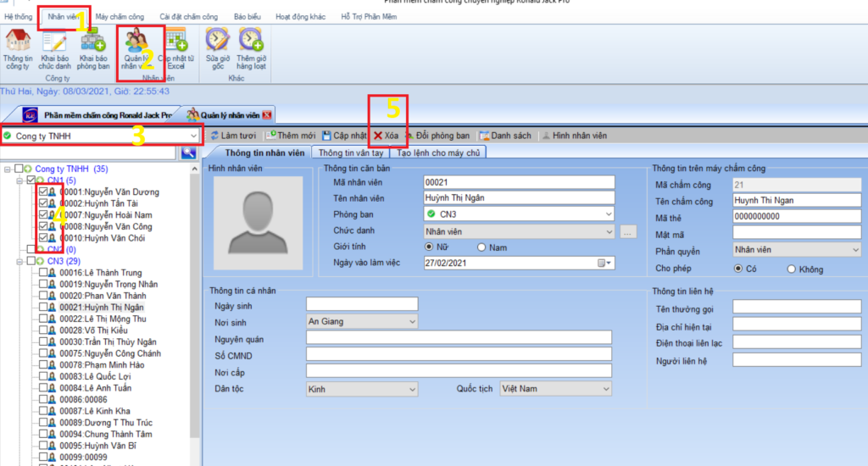Open Sửa giờ gốc clock icon
This screenshot has width=868, height=466.
pyautogui.click(x=218, y=48)
